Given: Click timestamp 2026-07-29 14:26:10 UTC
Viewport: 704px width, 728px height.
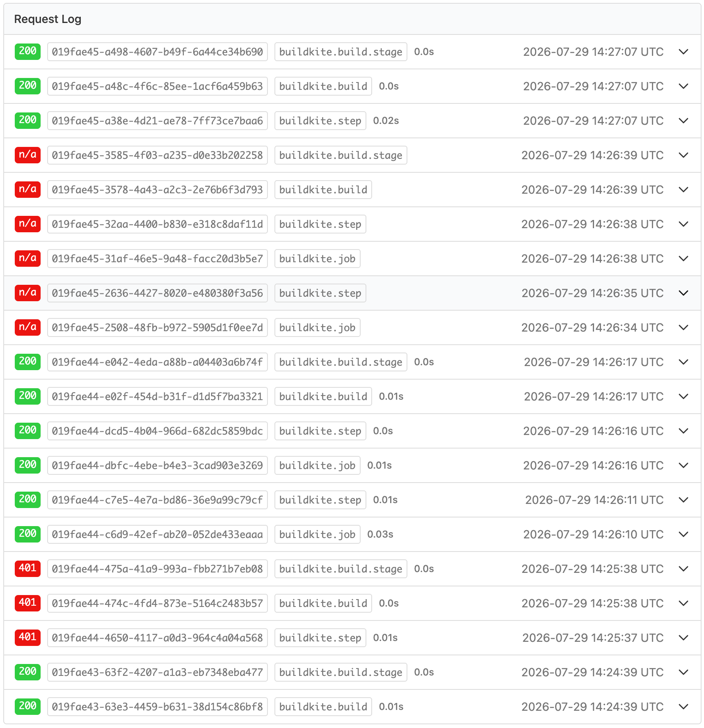Looking at the screenshot, I should pos(593,534).
